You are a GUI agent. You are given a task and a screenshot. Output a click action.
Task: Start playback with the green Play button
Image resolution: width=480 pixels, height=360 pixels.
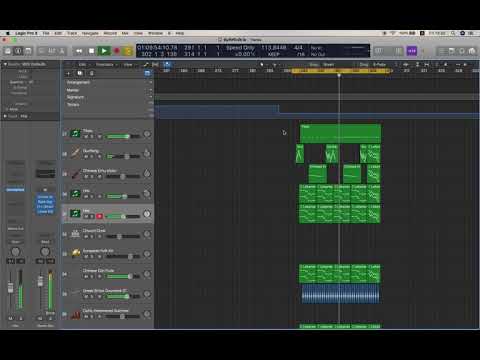[x=104, y=51]
